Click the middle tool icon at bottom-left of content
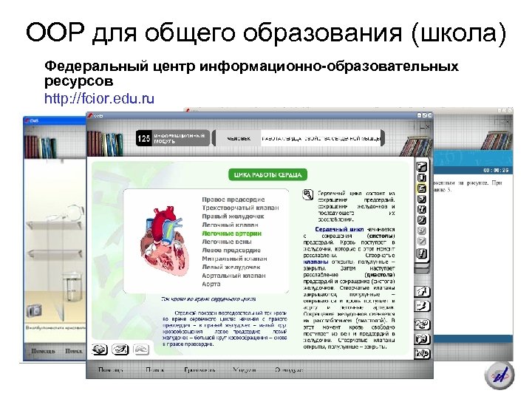Image resolution: width=532 pixels, height=399 pixels. click(120, 349)
